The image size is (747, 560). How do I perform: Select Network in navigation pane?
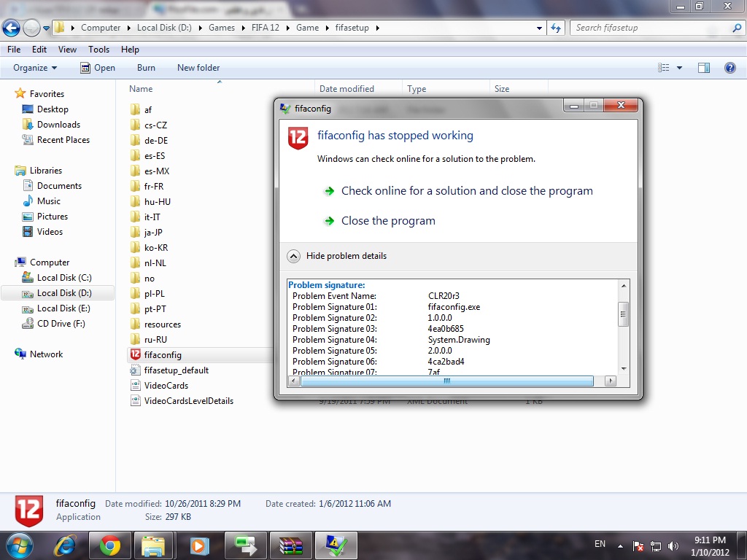(x=46, y=354)
